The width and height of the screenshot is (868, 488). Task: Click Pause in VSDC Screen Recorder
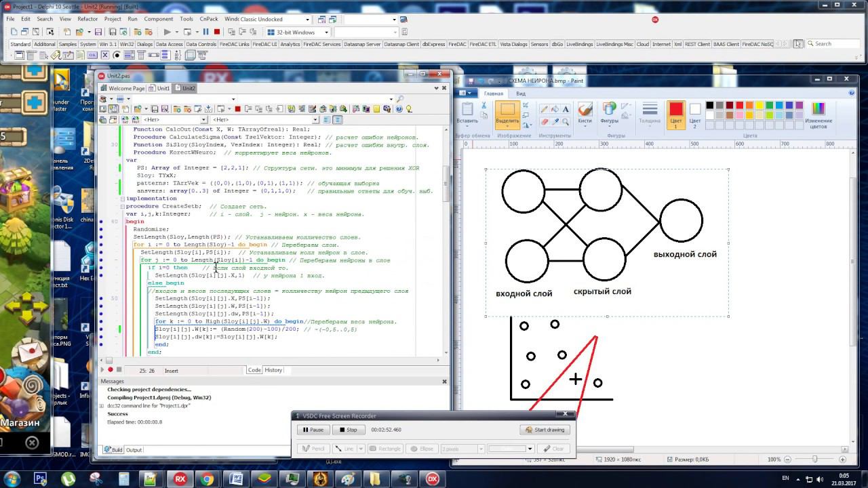coord(313,430)
